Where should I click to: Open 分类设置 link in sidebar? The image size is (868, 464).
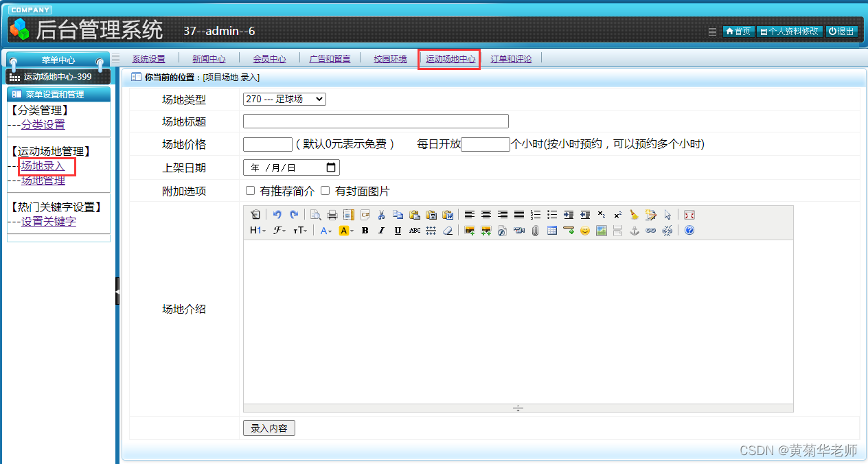tap(43, 125)
